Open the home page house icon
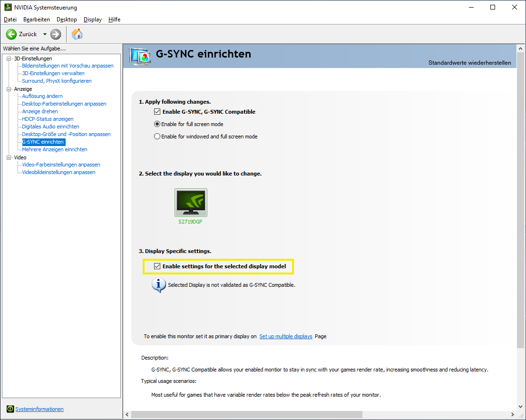The width and height of the screenshot is (526, 420). [77, 34]
